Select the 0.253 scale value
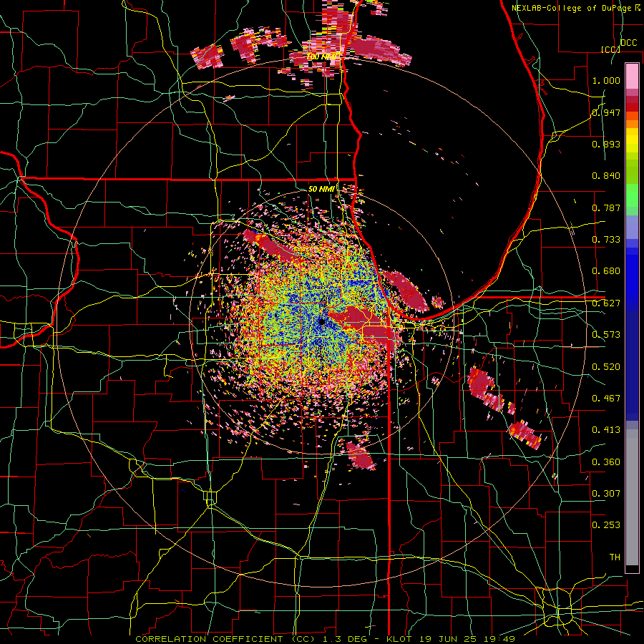The image size is (644, 644). 606,525
